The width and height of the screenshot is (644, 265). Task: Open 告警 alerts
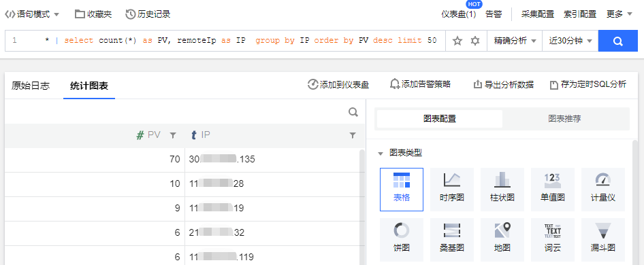pyautogui.click(x=494, y=14)
